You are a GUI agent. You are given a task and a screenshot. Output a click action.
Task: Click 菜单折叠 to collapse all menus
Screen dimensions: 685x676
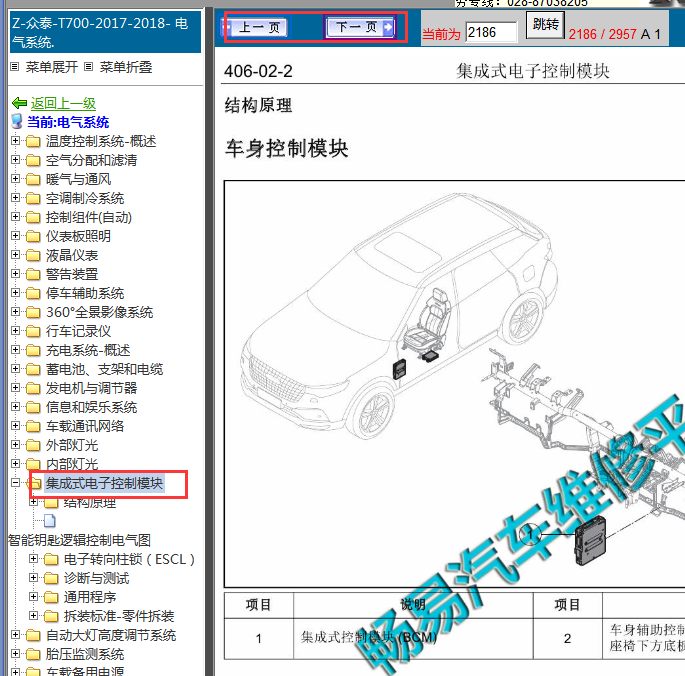pyautogui.click(x=126, y=67)
